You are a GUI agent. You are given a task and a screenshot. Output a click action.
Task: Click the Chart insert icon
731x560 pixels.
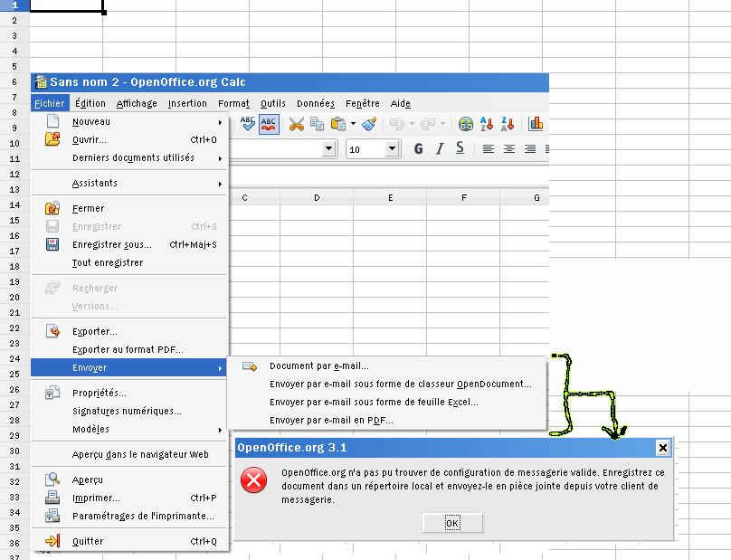[536, 124]
